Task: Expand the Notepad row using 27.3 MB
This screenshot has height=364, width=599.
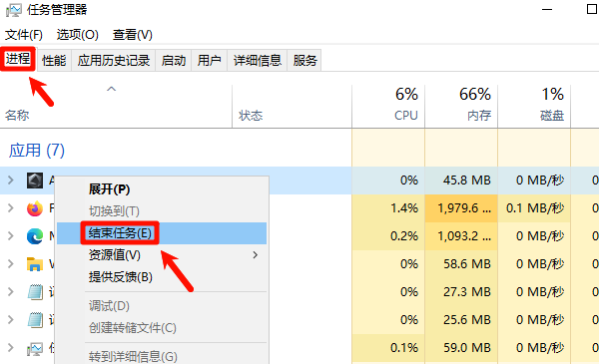Action: point(11,292)
